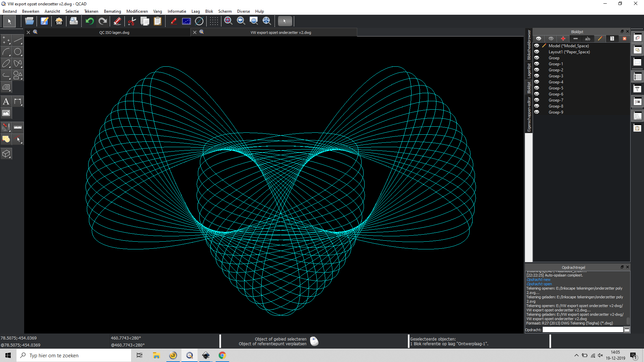Screen dimensions: 644x362
Task: Toggle visibility of Layout1 Paper_Space block
Action: 537,52
